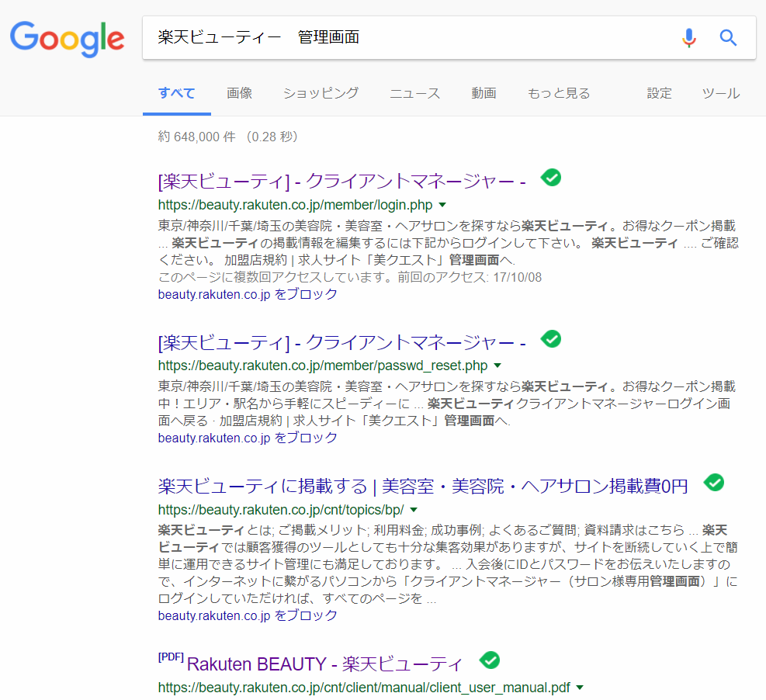Click the passwd_reset.php green URL text

pos(323,366)
